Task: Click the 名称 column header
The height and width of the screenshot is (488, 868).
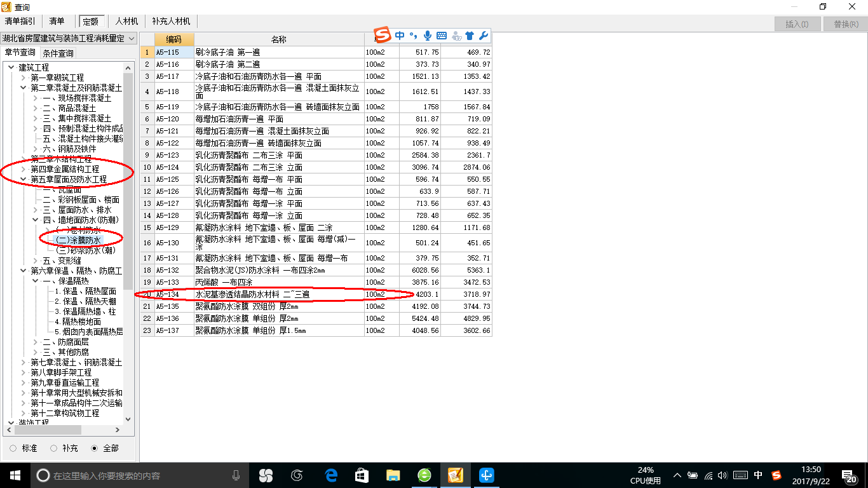Action: pyautogui.click(x=279, y=39)
